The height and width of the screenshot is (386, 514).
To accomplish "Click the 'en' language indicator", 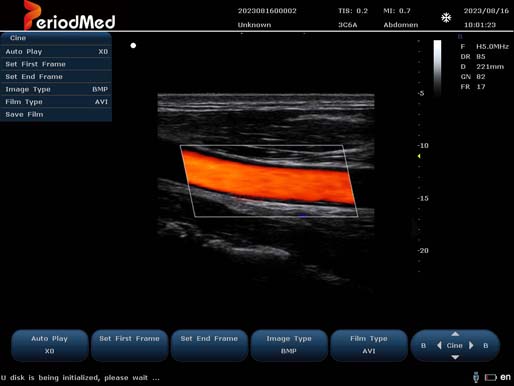I will tap(505, 377).
